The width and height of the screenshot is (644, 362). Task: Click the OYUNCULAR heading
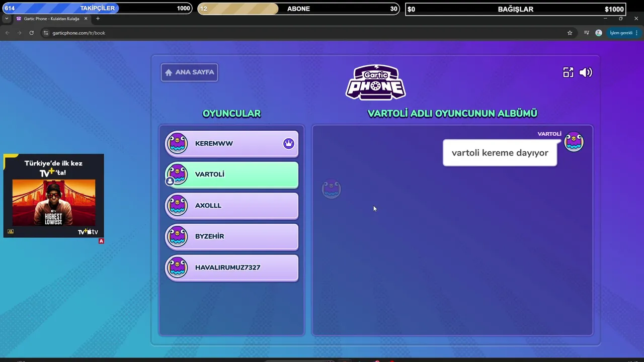[231, 114]
